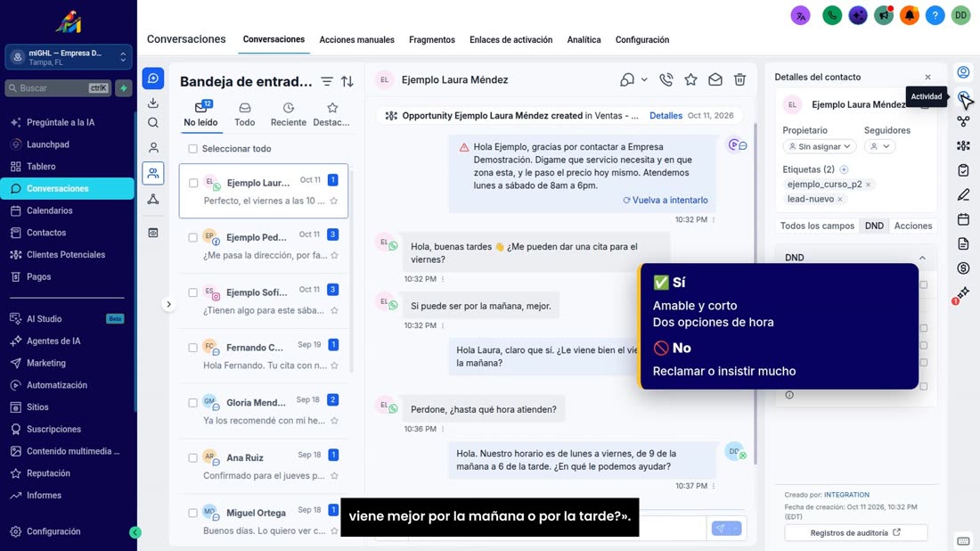Switch to Acciones manuales tab
Viewport: 980px width, 551px height.
tap(357, 39)
